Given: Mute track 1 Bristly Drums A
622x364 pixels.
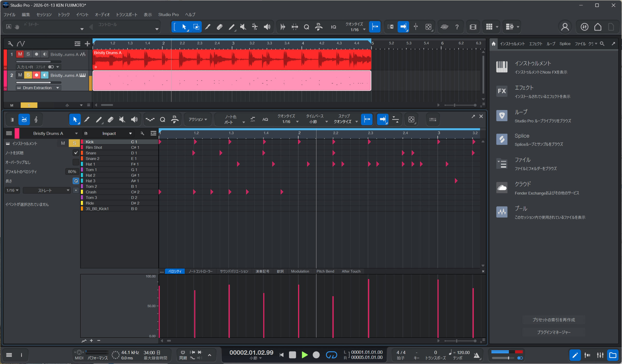Looking at the screenshot, I should [20, 54].
